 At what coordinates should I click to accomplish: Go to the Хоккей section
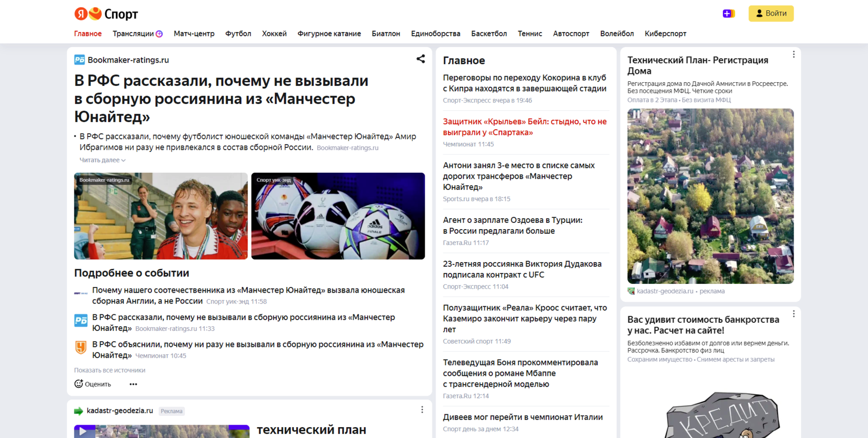(x=274, y=34)
